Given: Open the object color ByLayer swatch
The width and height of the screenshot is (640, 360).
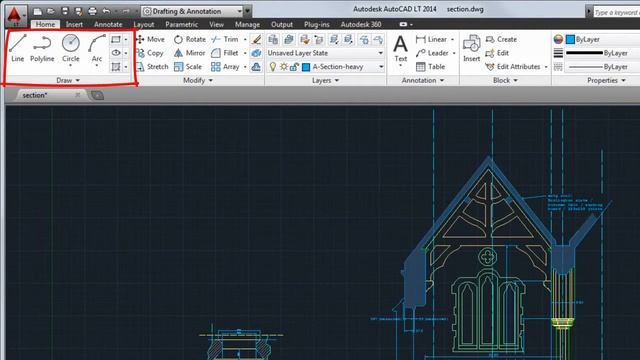Looking at the screenshot, I should [x=570, y=39].
